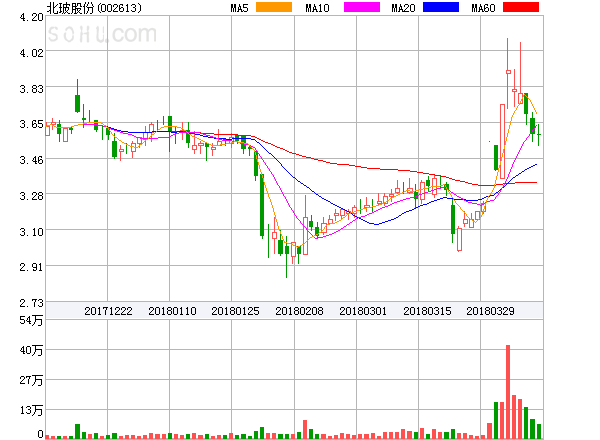Click the 2.73 price axis label
The width and height of the screenshot is (600, 440).
(31, 303)
